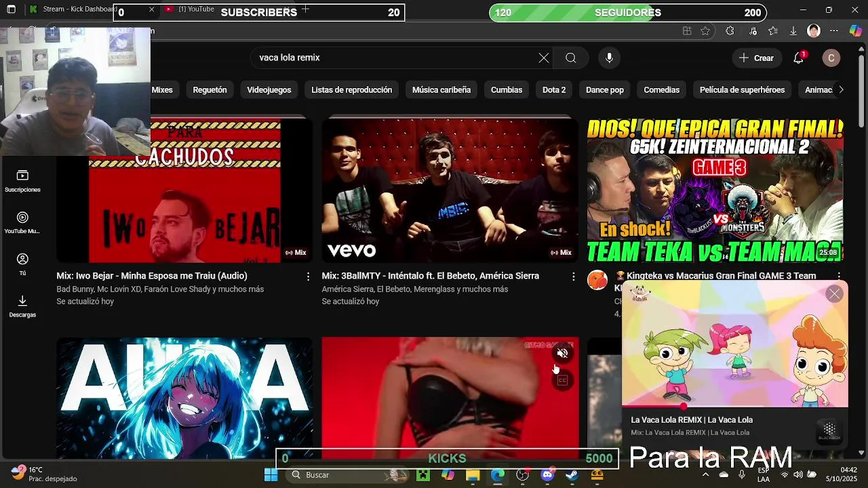Open the Tú sidebar section
The image size is (868, 488).
[x=22, y=264]
